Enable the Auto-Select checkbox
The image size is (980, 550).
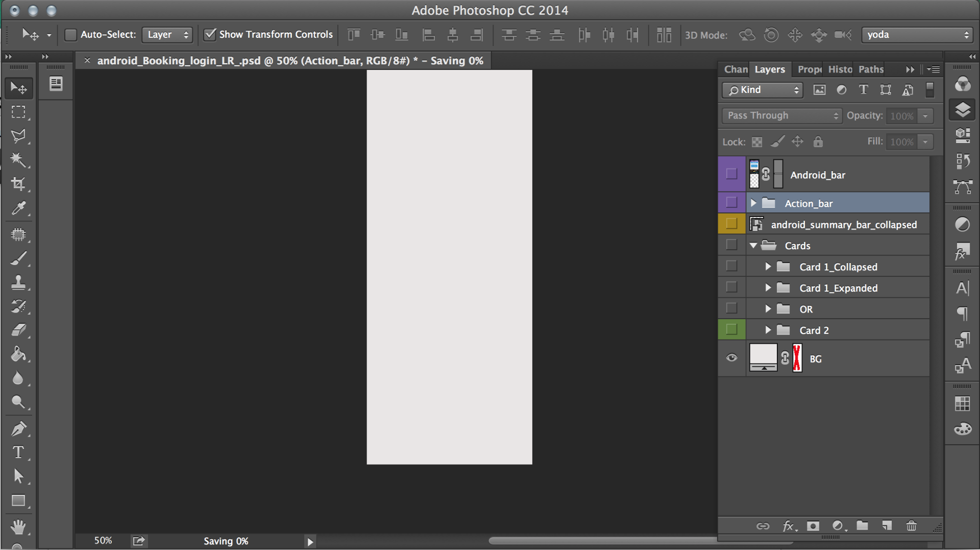(70, 35)
